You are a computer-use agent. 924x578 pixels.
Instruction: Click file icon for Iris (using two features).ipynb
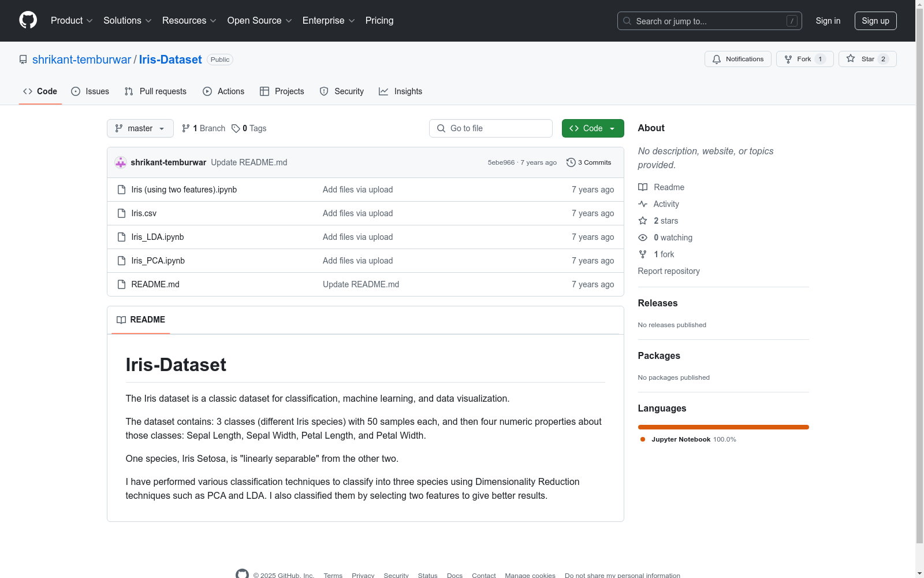pos(121,190)
